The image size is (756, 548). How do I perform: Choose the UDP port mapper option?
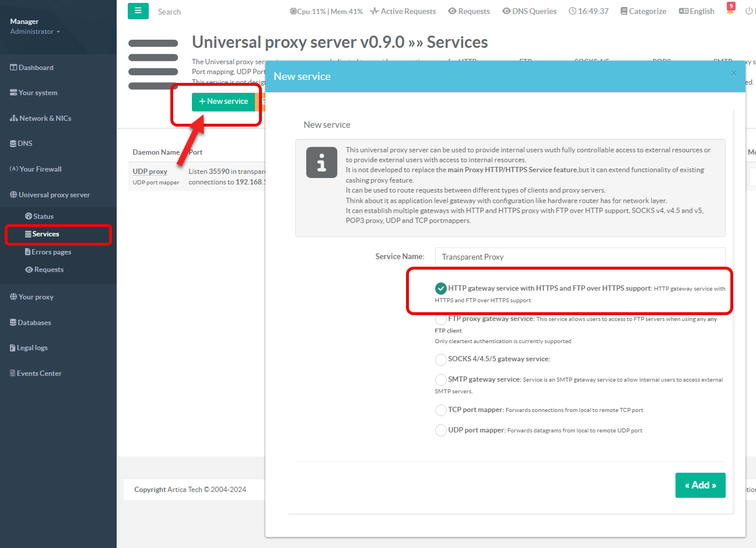(441, 431)
